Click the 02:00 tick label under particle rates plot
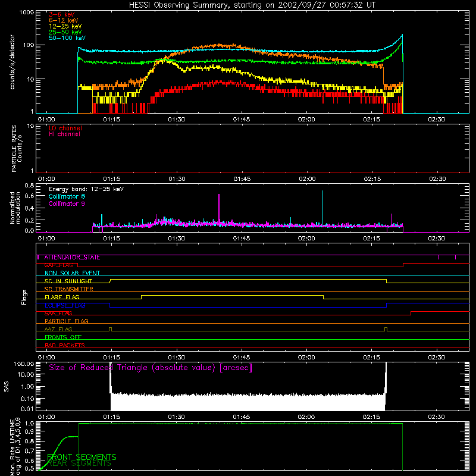The image size is (476, 476). 307,179
